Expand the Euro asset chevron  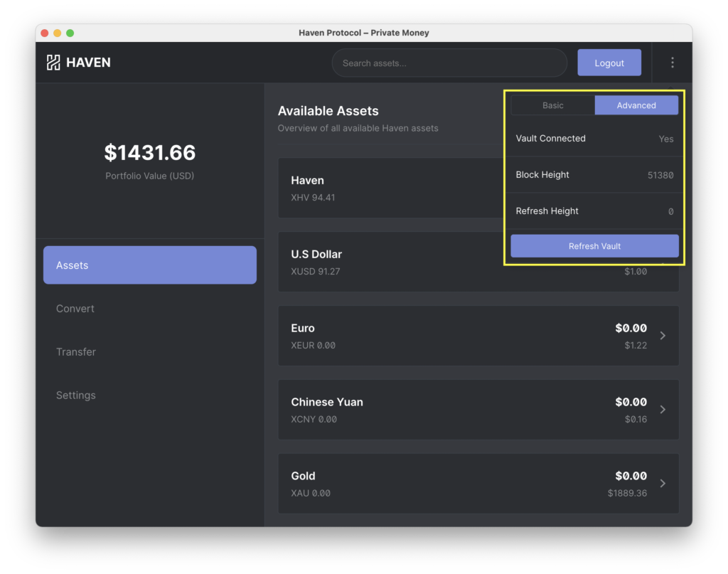[x=663, y=335]
